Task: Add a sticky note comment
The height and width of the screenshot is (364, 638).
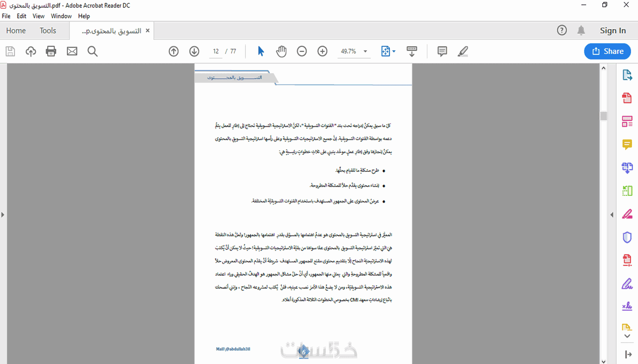Action: pyautogui.click(x=442, y=51)
